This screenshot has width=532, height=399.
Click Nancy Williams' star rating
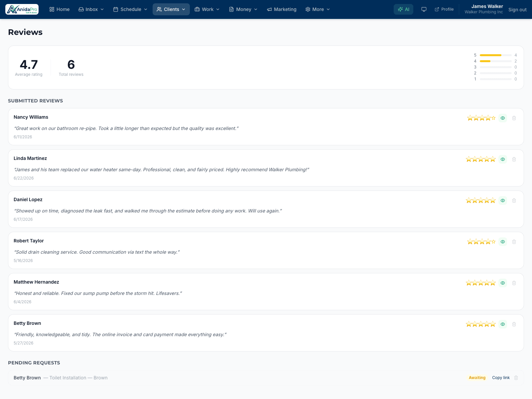tap(481, 118)
